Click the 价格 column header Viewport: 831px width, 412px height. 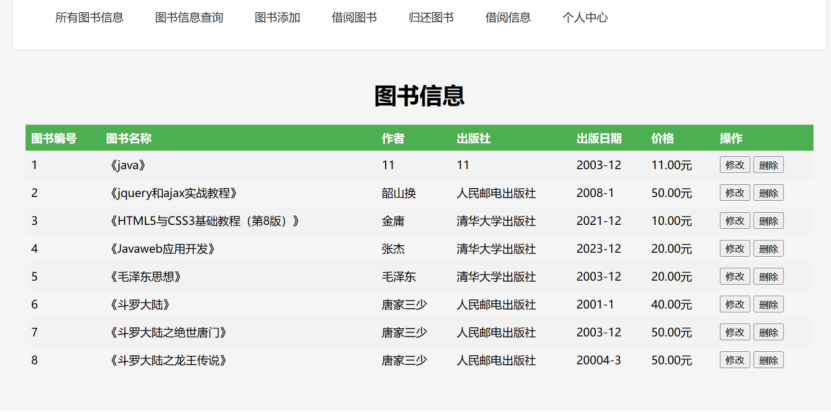click(x=662, y=138)
